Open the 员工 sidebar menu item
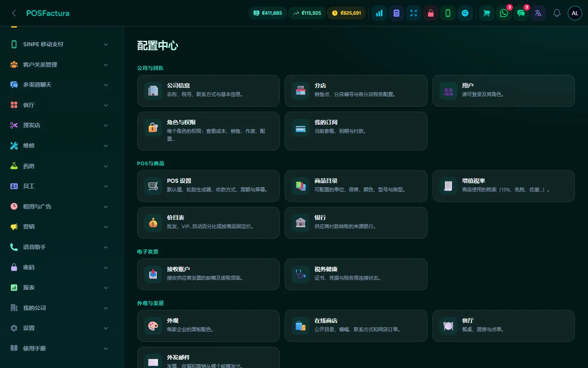This screenshot has width=588, height=368. pyautogui.click(x=60, y=186)
